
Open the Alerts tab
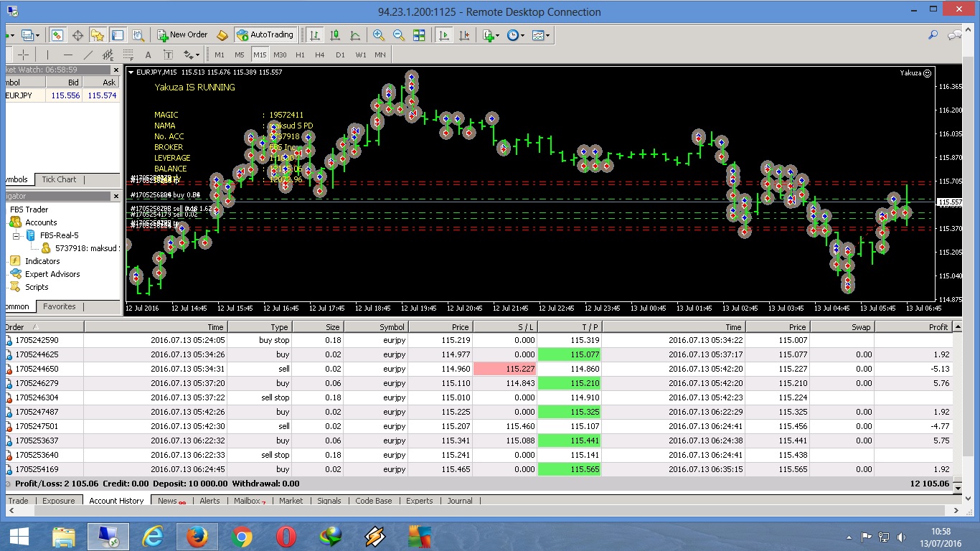point(209,501)
